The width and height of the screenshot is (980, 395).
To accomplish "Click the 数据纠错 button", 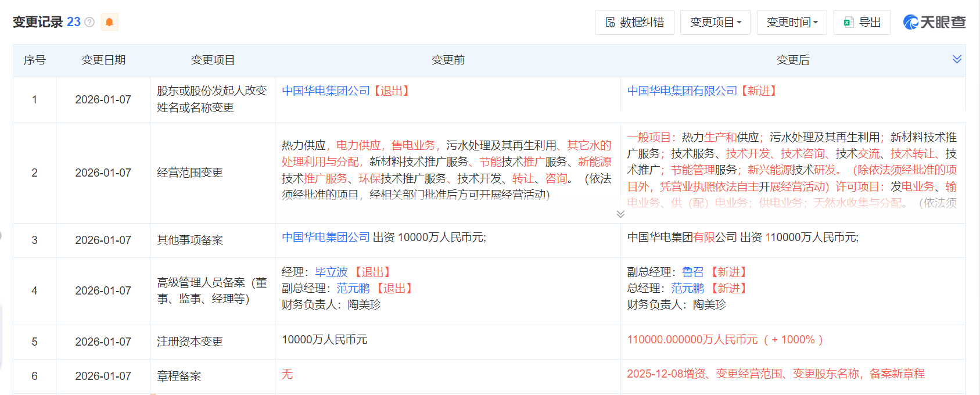I will (x=634, y=22).
